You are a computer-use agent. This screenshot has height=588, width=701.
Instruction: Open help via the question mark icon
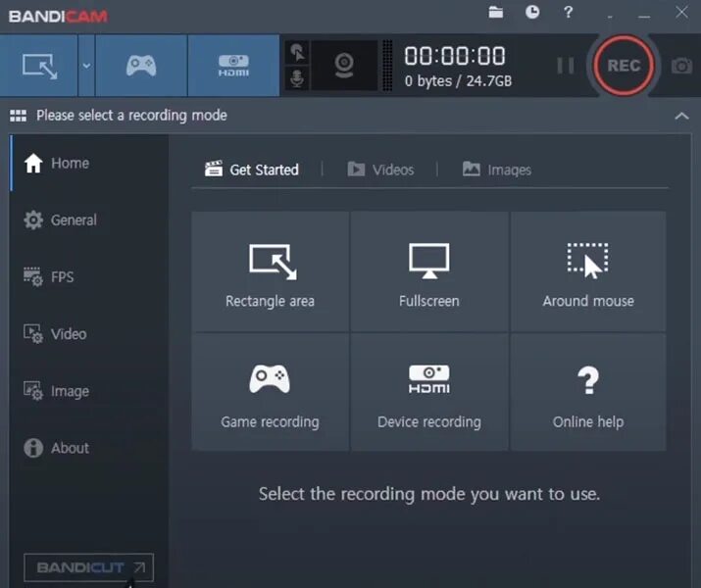(569, 12)
